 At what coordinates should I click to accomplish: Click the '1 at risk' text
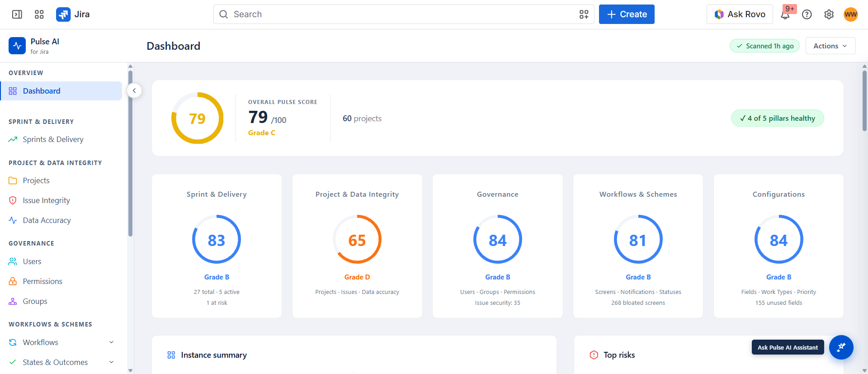(217, 303)
